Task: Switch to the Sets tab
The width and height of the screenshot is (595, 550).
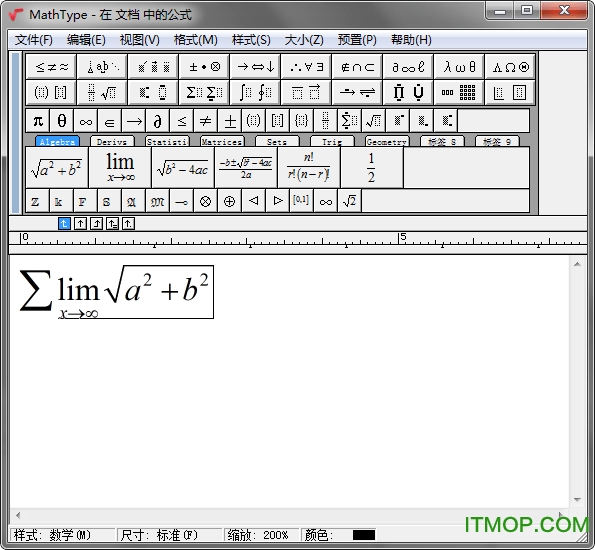Action: 277,142
